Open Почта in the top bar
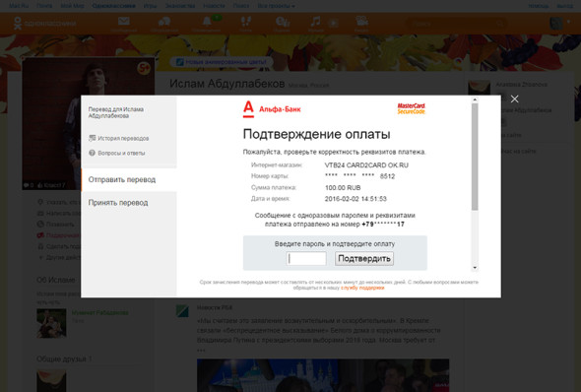The width and height of the screenshot is (581, 392). click(44, 6)
